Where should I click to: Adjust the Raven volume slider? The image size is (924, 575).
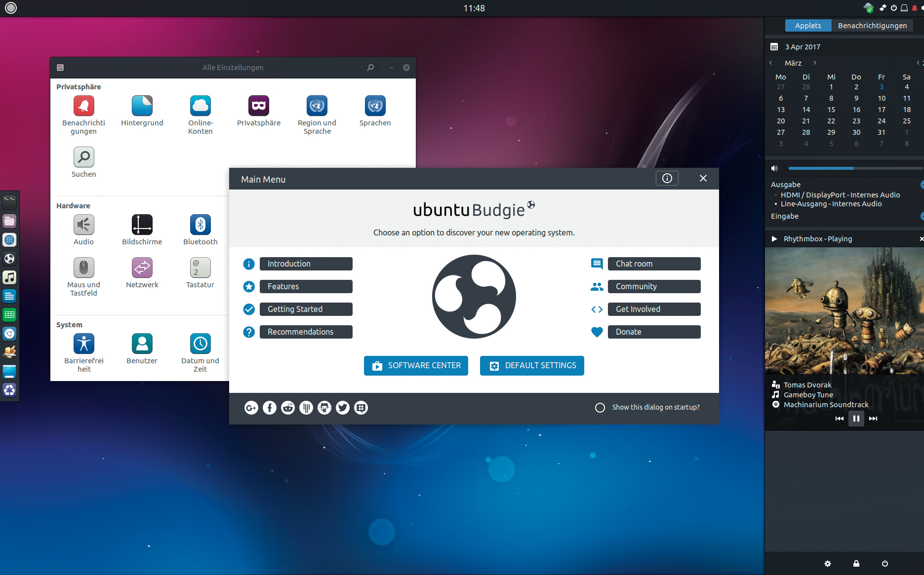[856, 168]
